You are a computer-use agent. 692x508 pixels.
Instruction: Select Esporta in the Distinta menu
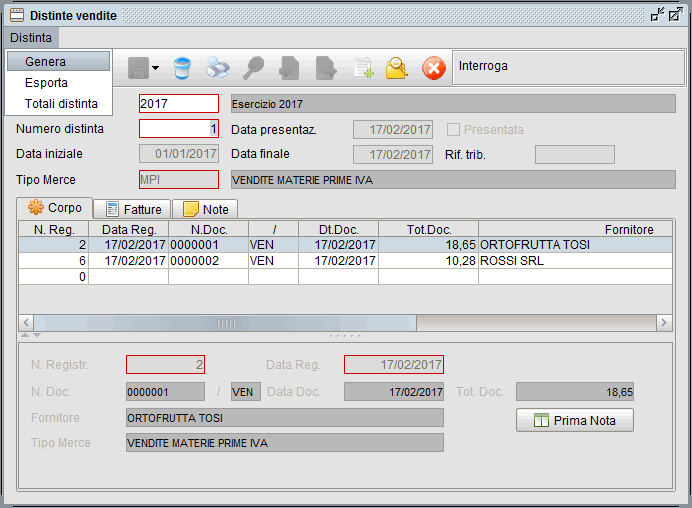[x=46, y=83]
